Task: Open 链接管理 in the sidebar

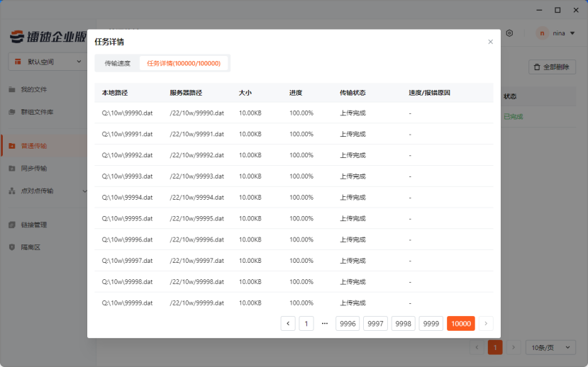Action: point(33,225)
